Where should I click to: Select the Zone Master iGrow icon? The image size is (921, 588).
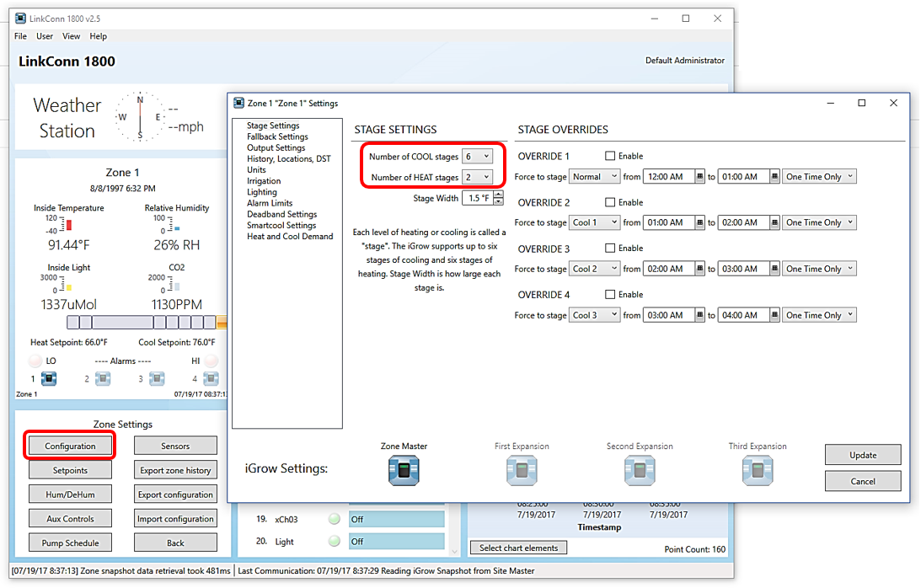[x=404, y=471]
